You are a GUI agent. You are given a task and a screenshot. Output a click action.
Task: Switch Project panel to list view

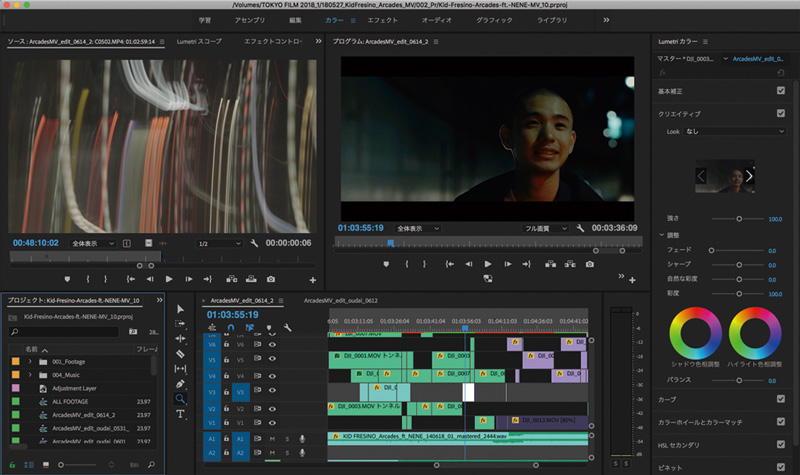[x=29, y=465]
